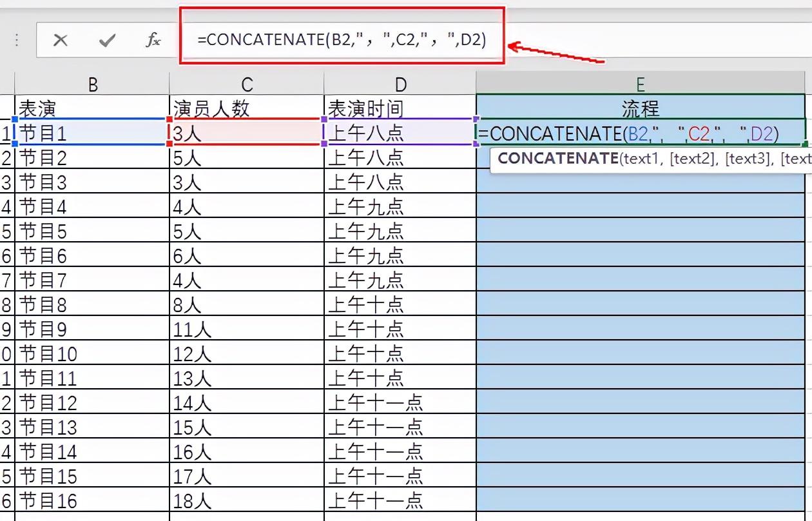The height and width of the screenshot is (521, 812).
Task: Select the 11人 cell
Action: tap(247, 329)
